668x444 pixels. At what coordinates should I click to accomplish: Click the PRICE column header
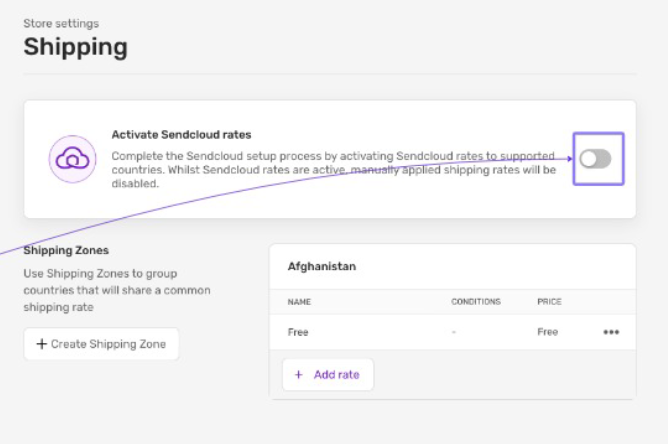click(x=549, y=302)
